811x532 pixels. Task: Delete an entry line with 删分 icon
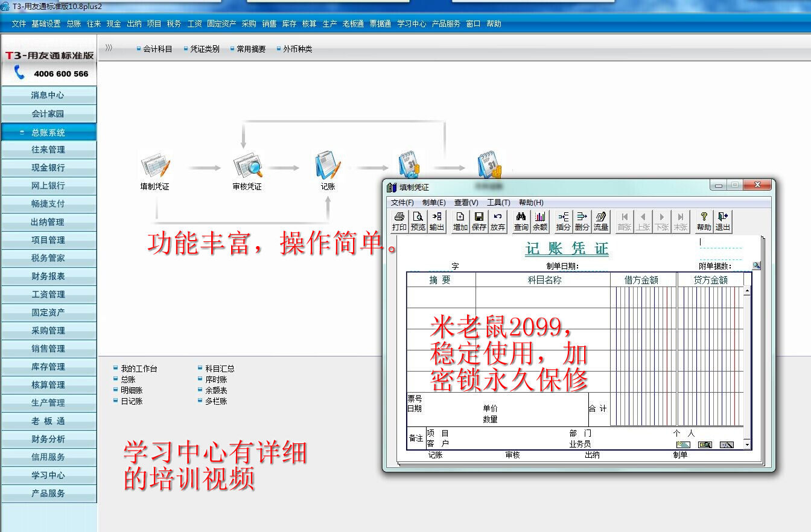click(x=582, y=221)
